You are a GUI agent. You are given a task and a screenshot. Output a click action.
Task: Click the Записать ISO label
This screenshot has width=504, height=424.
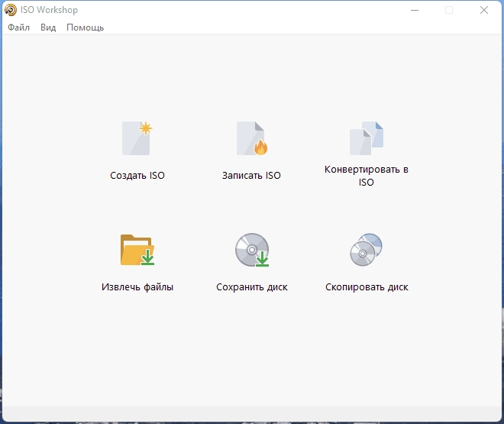[x=252, y=175]
